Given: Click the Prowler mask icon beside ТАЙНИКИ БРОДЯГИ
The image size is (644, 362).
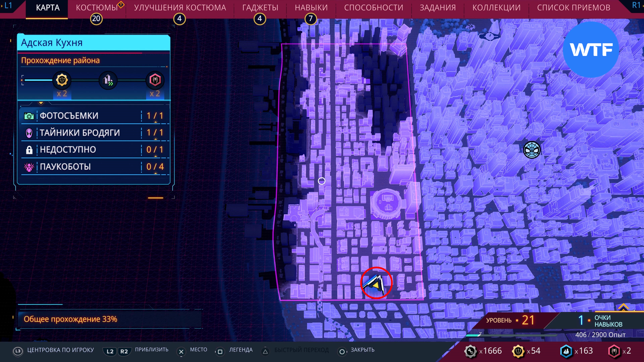Looking at the screenshot, I should 29,133.
